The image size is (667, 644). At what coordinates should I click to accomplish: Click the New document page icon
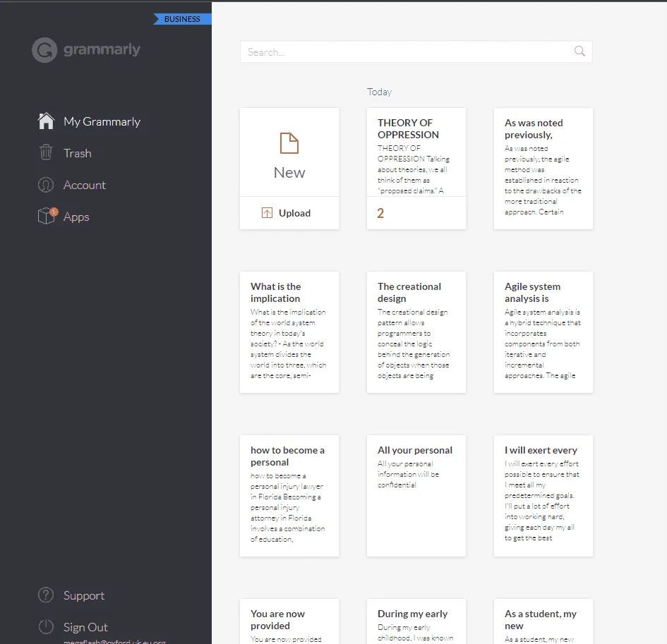point(289,143)
